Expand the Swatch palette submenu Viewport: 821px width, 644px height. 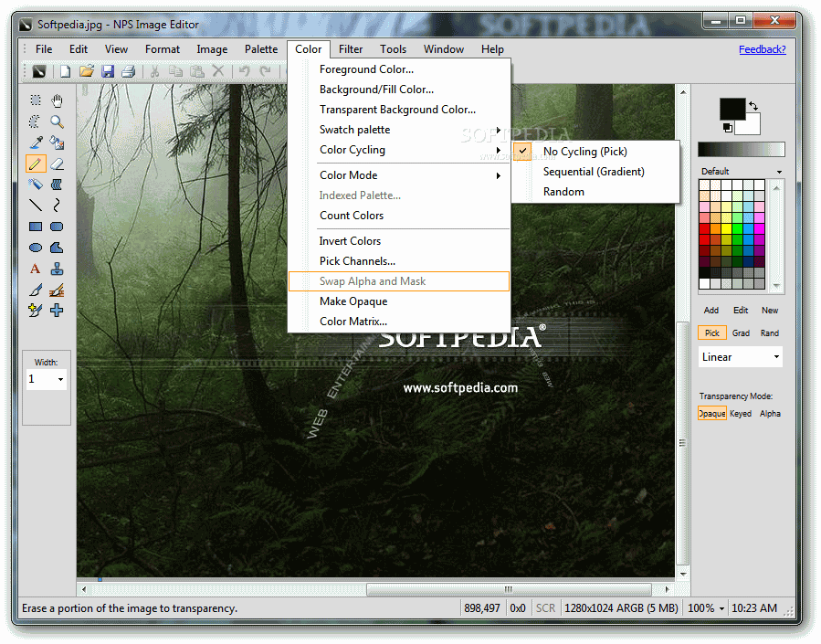point(399,130)
